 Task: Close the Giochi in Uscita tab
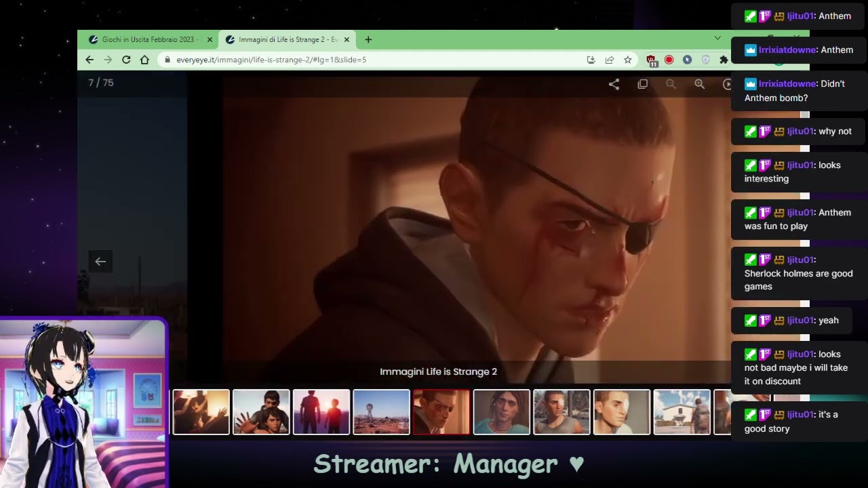point(210,40)
